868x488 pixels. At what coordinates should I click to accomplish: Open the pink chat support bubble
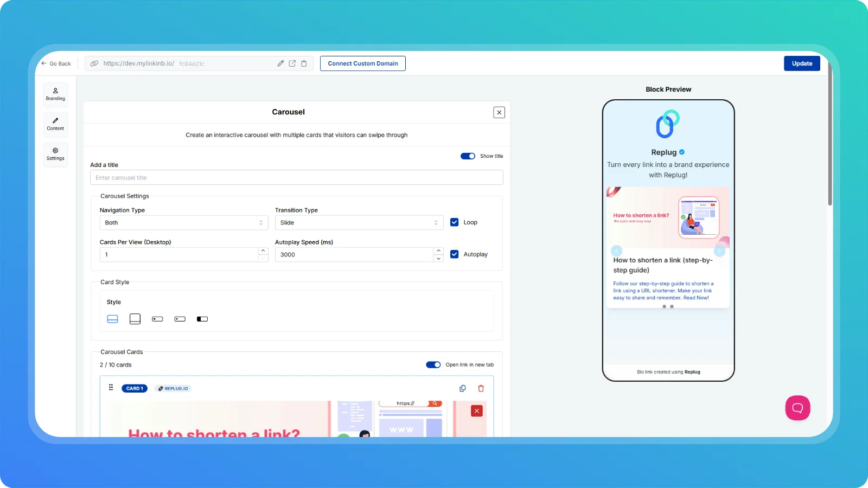[797, 408]
